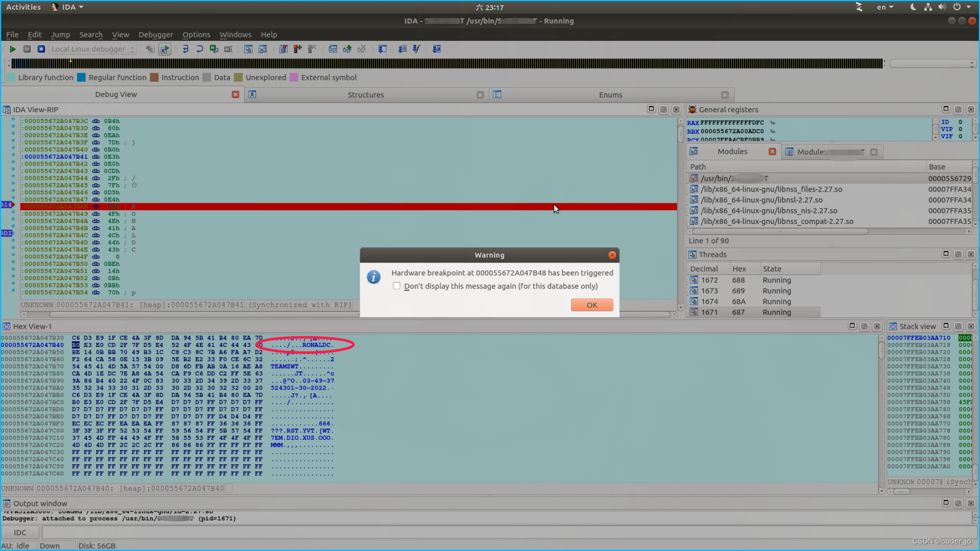The height and width of the screenshot is (551, 980).
Task: Click the Pause process toolbar icon
Action: coord(27,49)
